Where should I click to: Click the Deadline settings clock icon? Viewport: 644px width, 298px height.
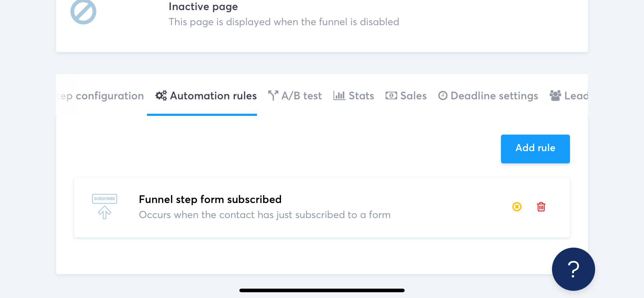[x=442, y=95]
